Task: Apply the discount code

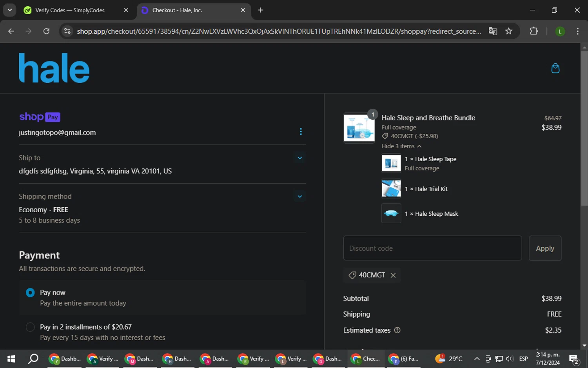Action: click(545, 248)
